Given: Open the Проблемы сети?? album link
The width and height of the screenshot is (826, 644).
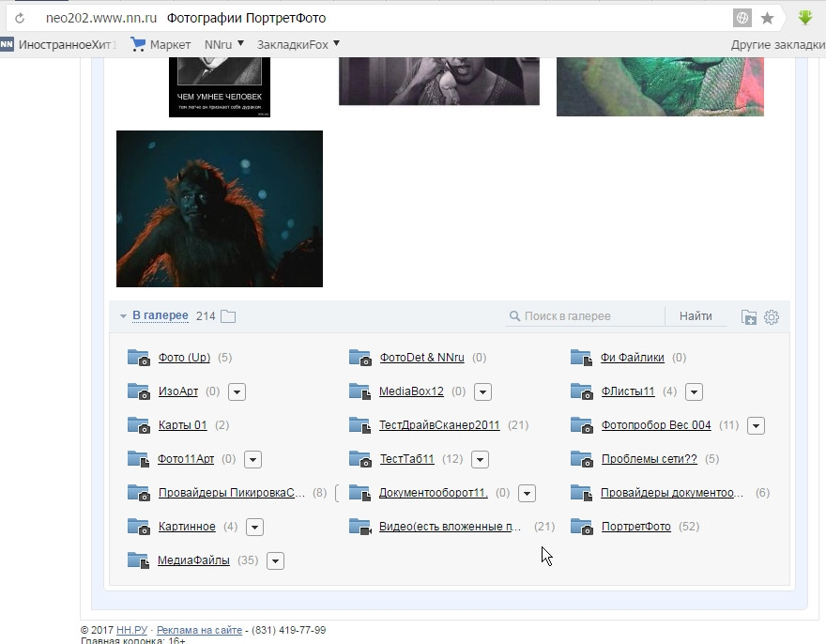Looking at the screenshot, I should point(649,459).
